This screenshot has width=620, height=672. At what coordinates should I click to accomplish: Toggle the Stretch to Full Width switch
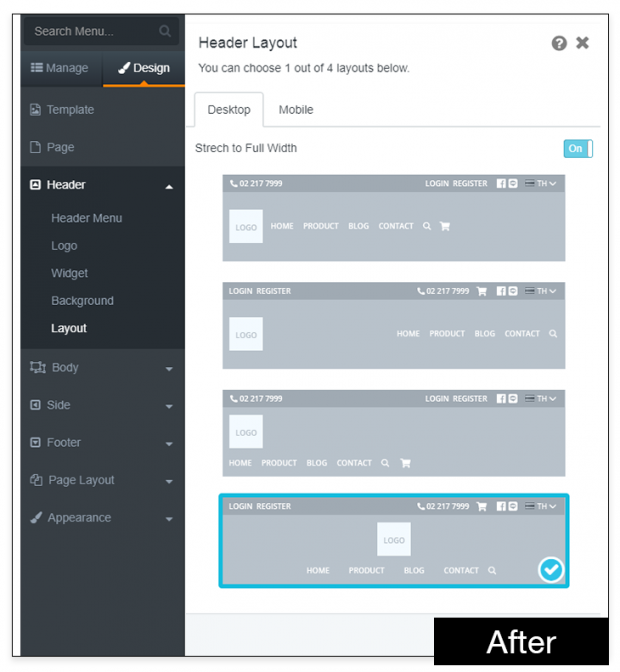click(578, 148)
